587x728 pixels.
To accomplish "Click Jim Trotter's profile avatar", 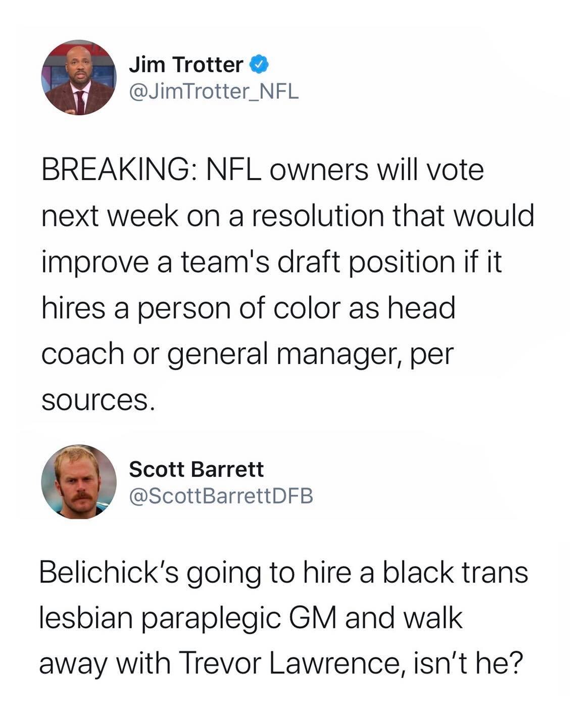I will (78, 77).
